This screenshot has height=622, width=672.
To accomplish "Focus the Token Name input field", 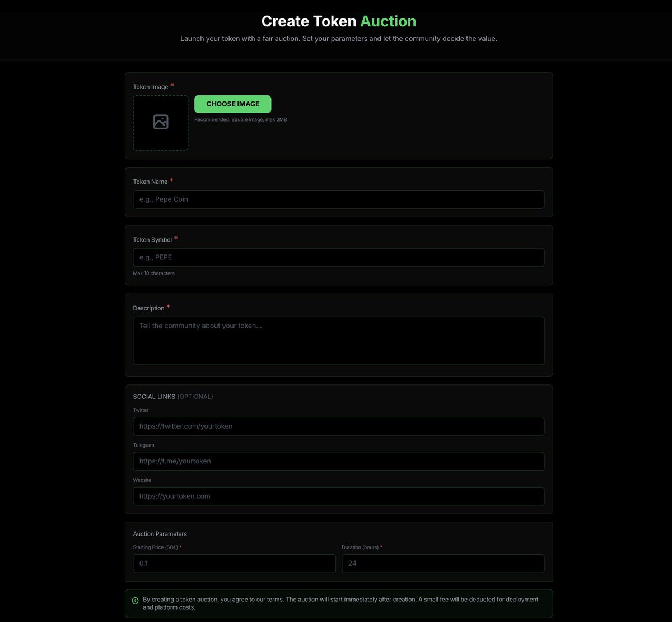I will (x=338, y=199).
